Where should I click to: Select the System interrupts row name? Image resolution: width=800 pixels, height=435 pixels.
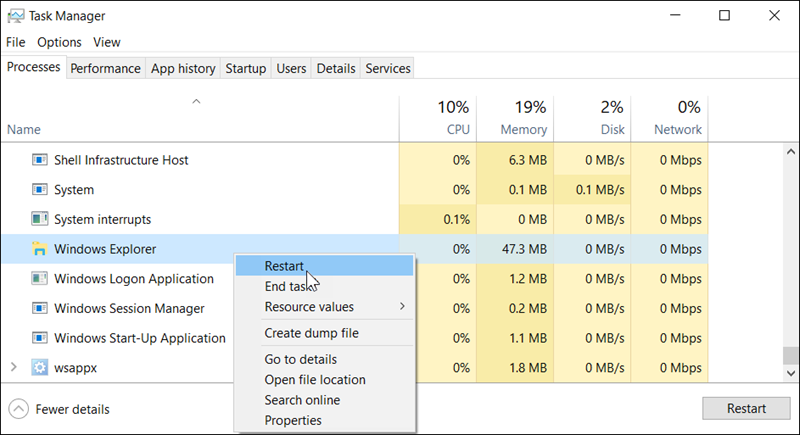(103, 219)
